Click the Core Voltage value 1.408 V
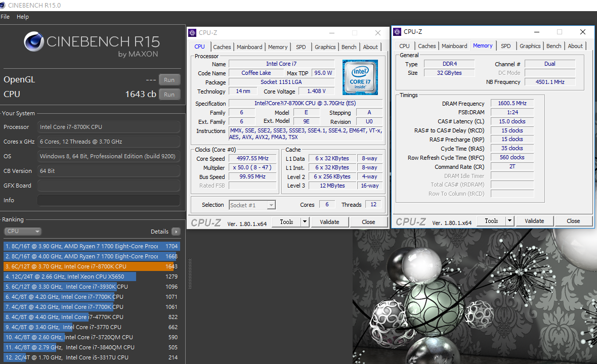Viewport: 597px width, 364px height. coord(316,91)
